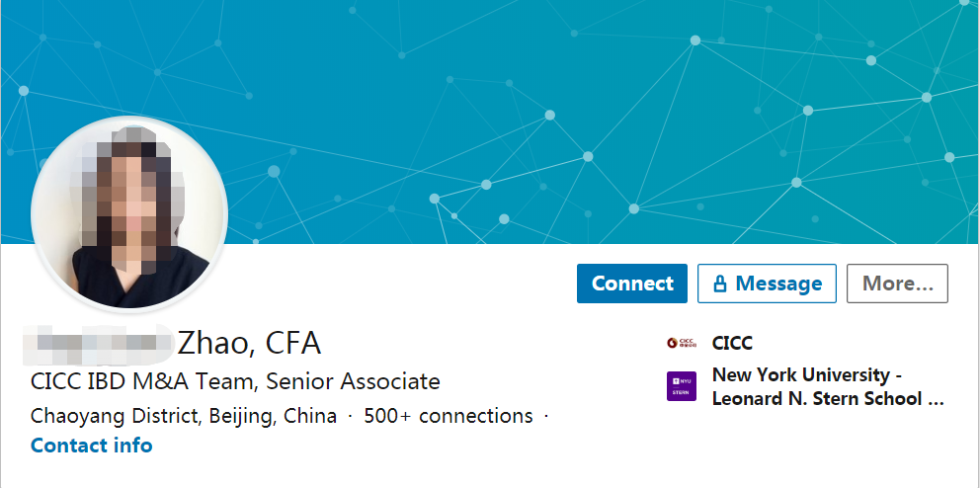
Task: Click the Message button label
Action: tap(778, 284)
